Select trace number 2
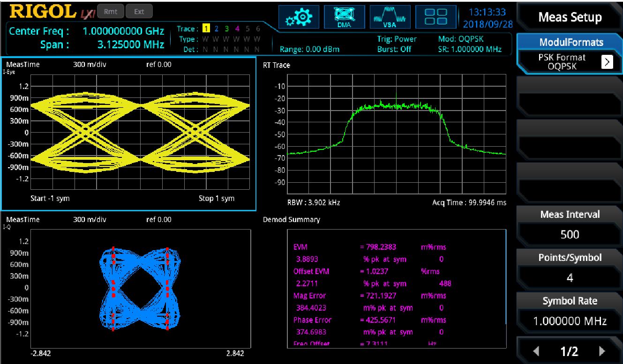This screenshot has height=364, width=623. [x=216, y=29]
